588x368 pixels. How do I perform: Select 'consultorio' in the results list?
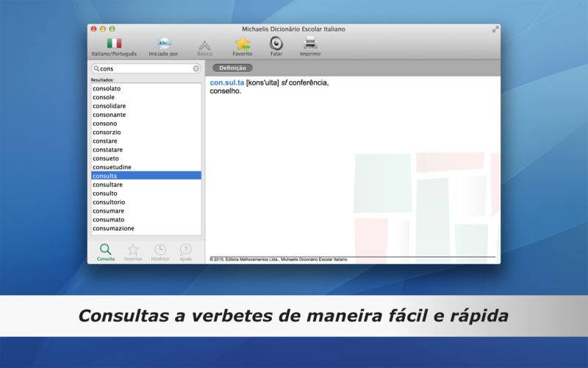146,202
